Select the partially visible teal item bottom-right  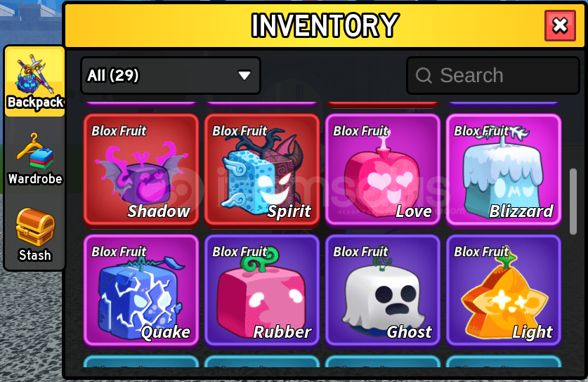coord(503,362)
